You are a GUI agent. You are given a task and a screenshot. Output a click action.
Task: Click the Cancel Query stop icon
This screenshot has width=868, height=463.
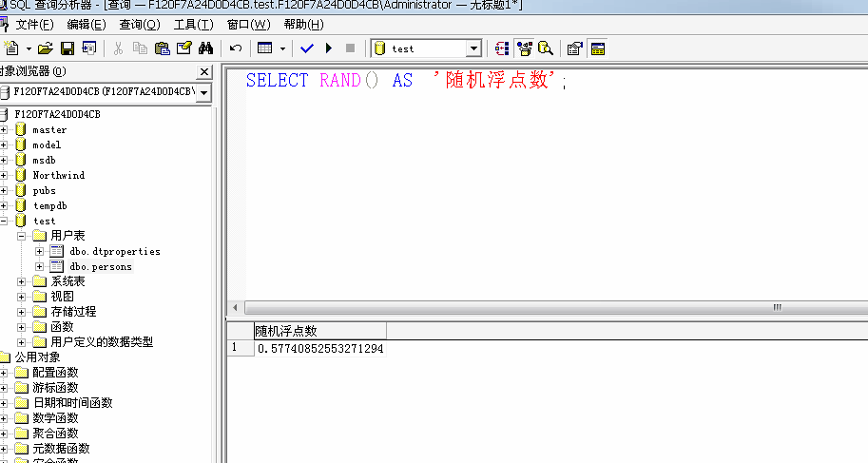[350, 48]
